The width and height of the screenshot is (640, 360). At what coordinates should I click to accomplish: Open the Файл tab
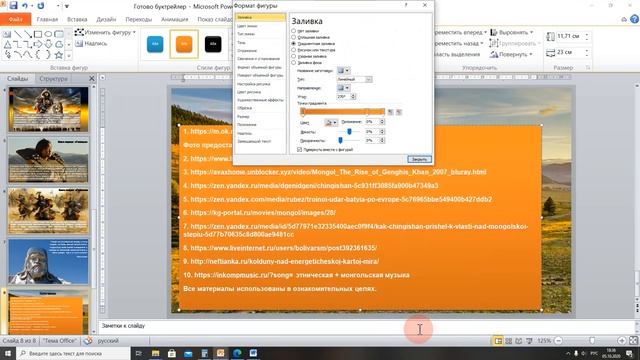click(x=16, y=19)
